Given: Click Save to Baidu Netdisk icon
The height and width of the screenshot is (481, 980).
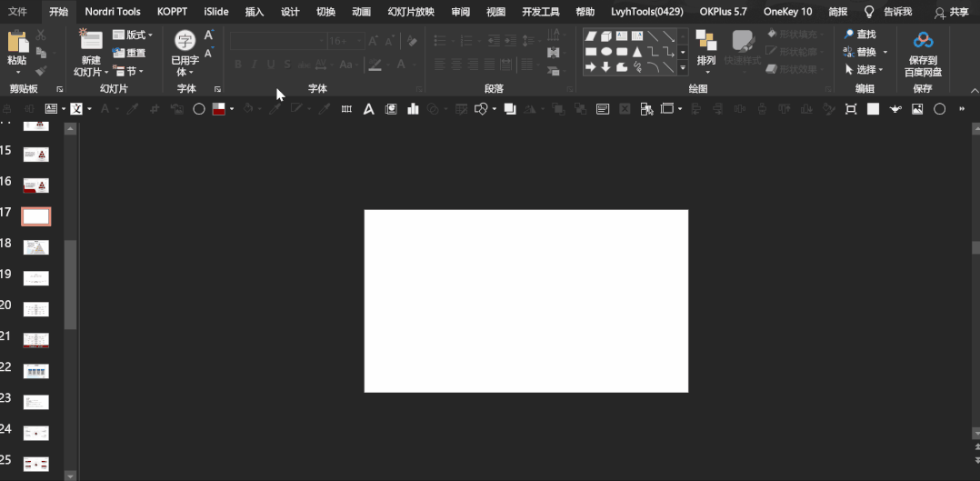Looking at the screenshot, I should (924, 42).
